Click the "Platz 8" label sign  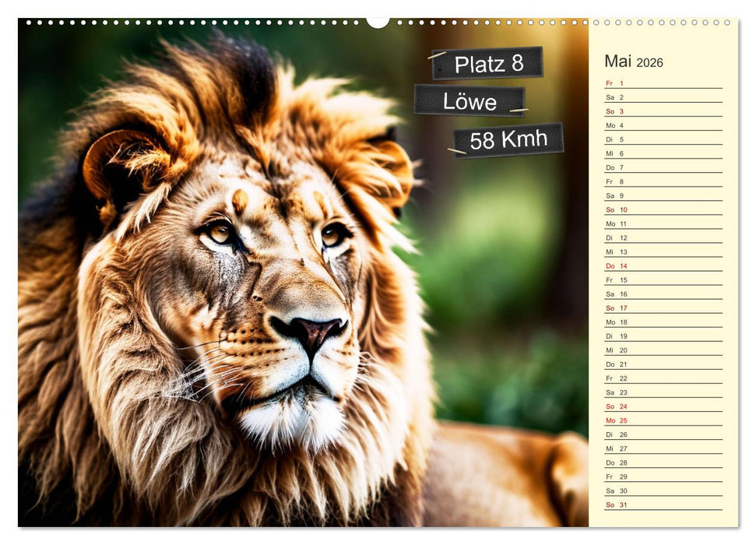(487, 64)
